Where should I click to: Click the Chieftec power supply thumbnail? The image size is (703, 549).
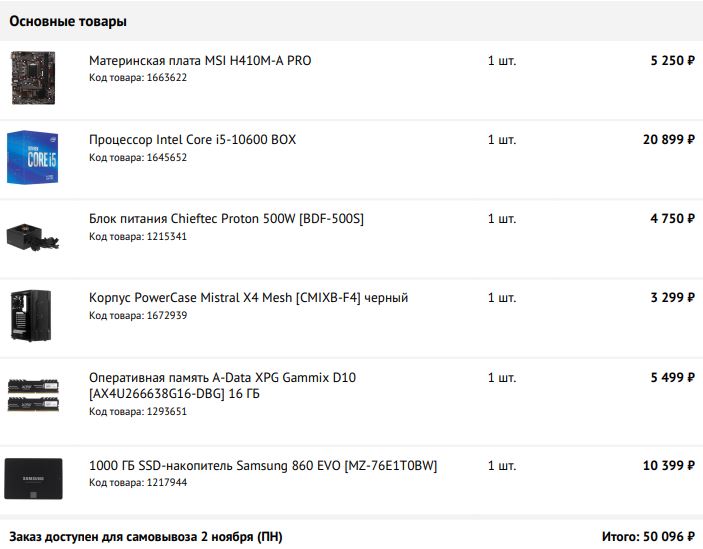point(33,236)
